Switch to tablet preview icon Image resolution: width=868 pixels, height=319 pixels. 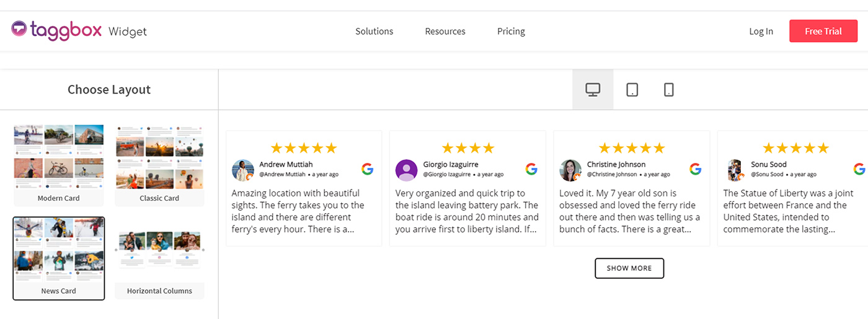(x=632, y=90)
